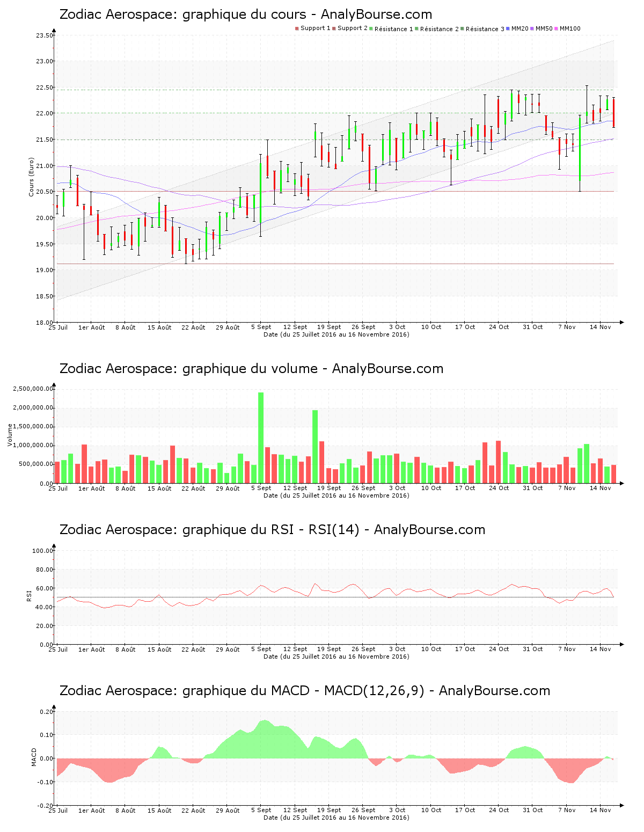Image resolution: width=644 pixels, height=832 pixels.
Task: Click the 2,500,000.00 volume axis value
Action: click(x=33, y=389)
